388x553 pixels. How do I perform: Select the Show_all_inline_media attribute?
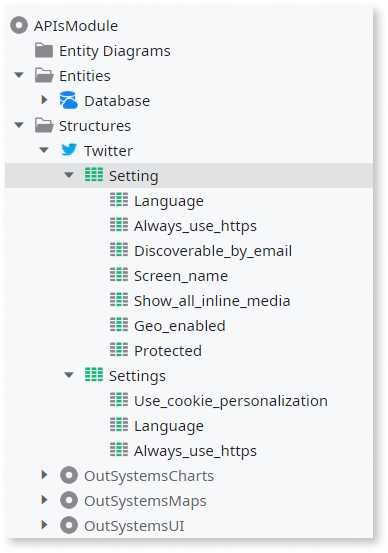point(212,301)
